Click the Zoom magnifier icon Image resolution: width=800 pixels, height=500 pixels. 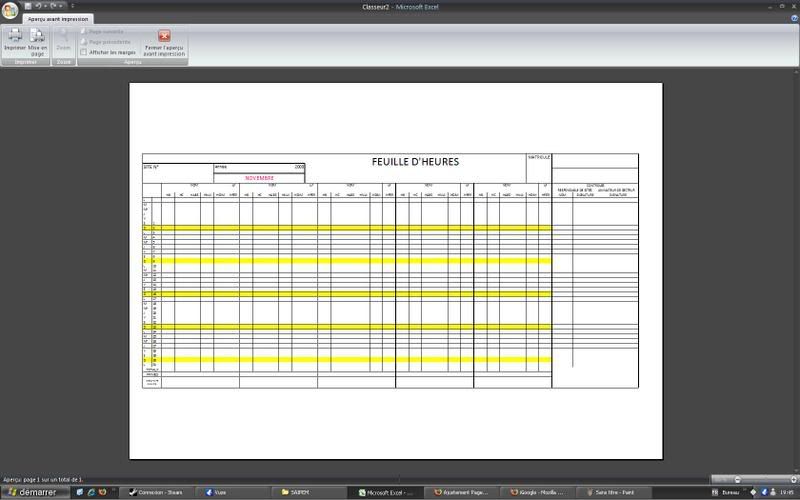pyautogui.click(x=64, y=38)
